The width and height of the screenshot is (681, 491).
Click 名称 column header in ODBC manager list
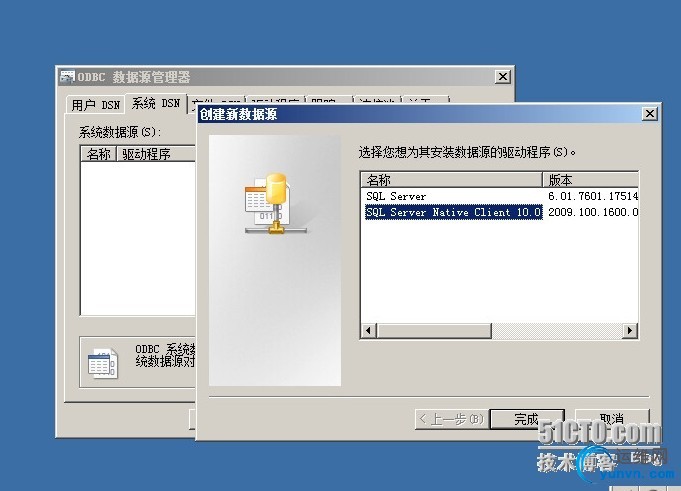click(x=99, y=154)
